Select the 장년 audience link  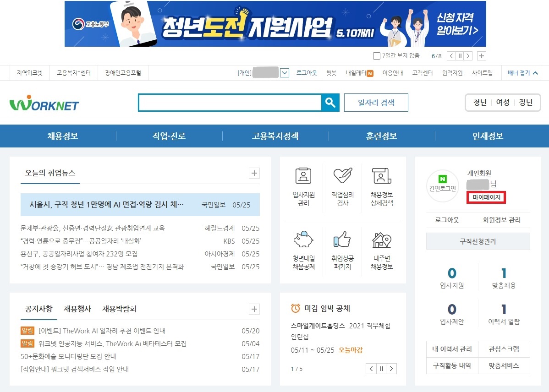coord(526,103)
